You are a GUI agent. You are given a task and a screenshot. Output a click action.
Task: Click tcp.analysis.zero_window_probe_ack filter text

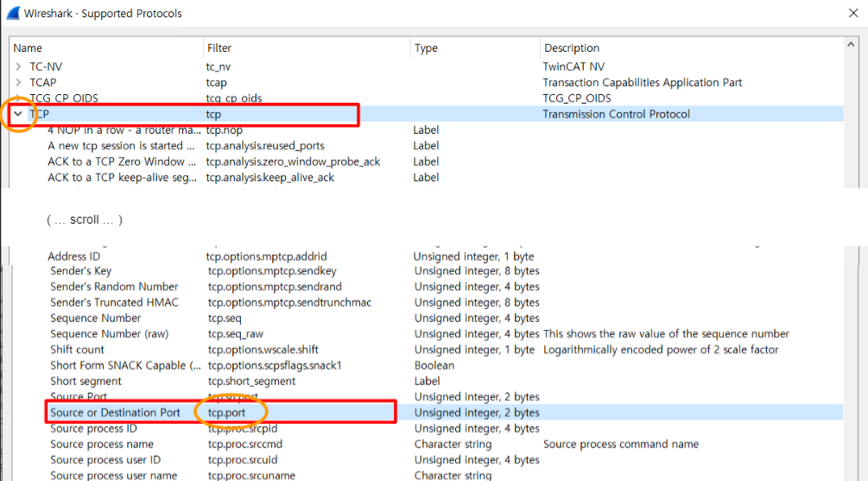tap(293, 161)
